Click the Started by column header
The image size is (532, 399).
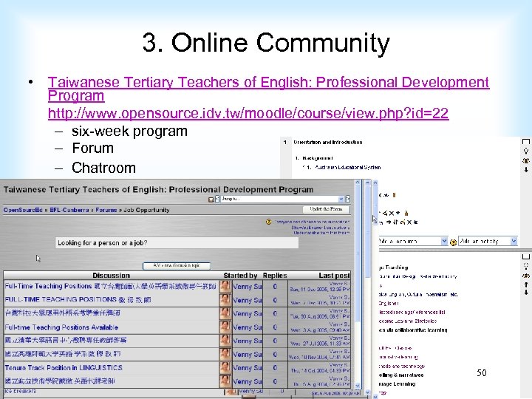(241, 276)
